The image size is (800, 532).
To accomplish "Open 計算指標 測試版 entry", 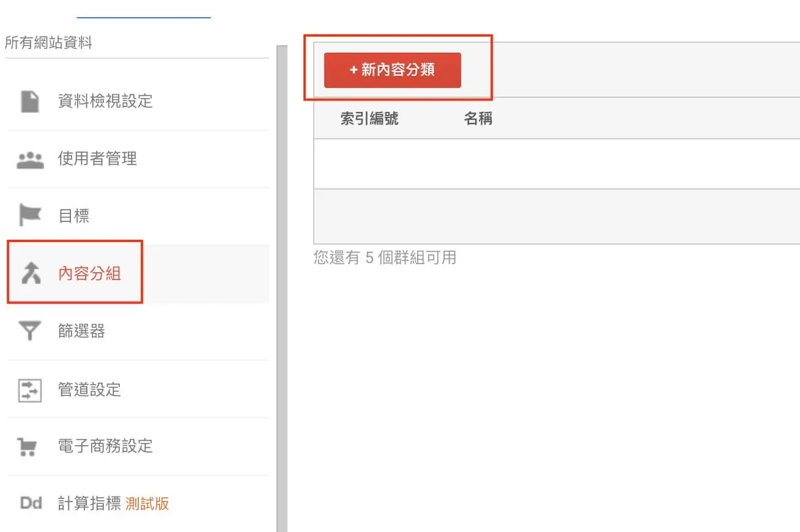I will 138,504.
